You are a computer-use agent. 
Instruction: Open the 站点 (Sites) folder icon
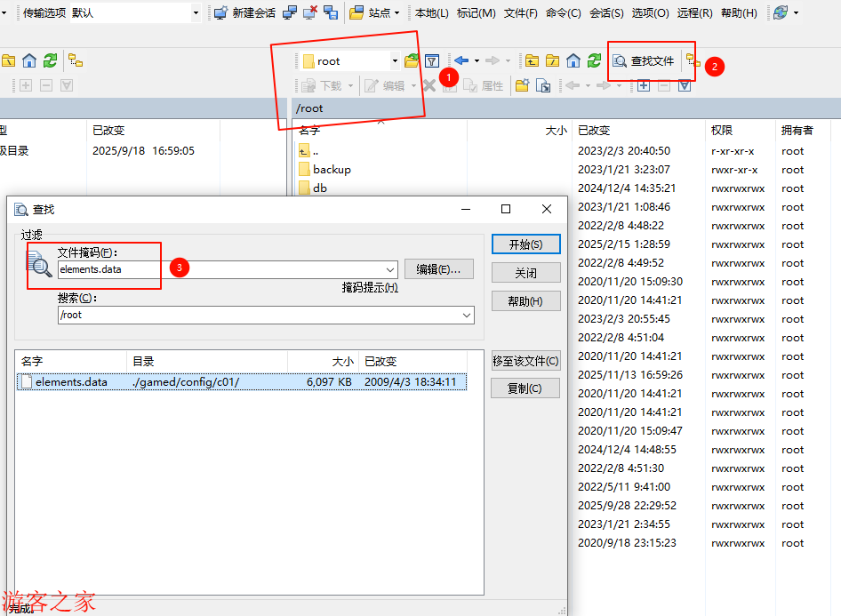(x=356, y=13)
